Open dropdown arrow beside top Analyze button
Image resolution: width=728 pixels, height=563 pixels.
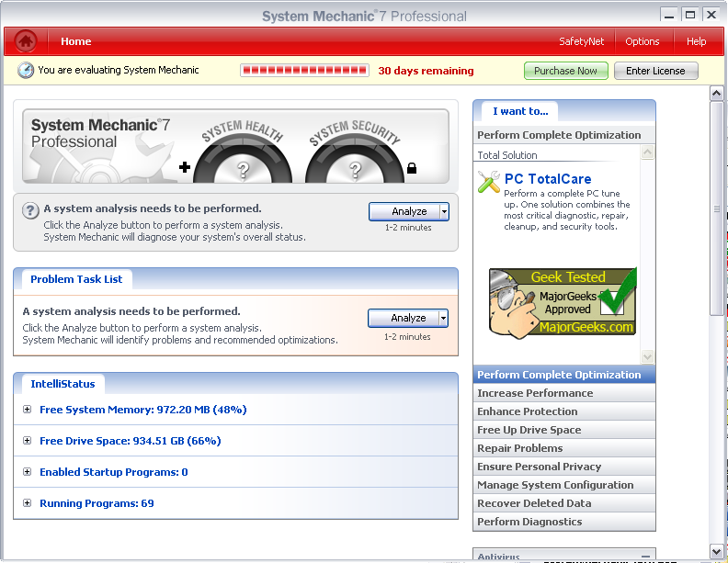coord(444,211)
